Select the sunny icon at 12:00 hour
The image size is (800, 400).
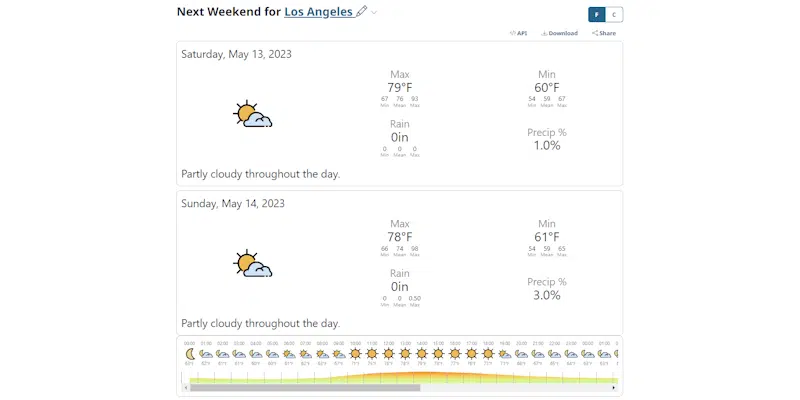click(x=388, y=354)
